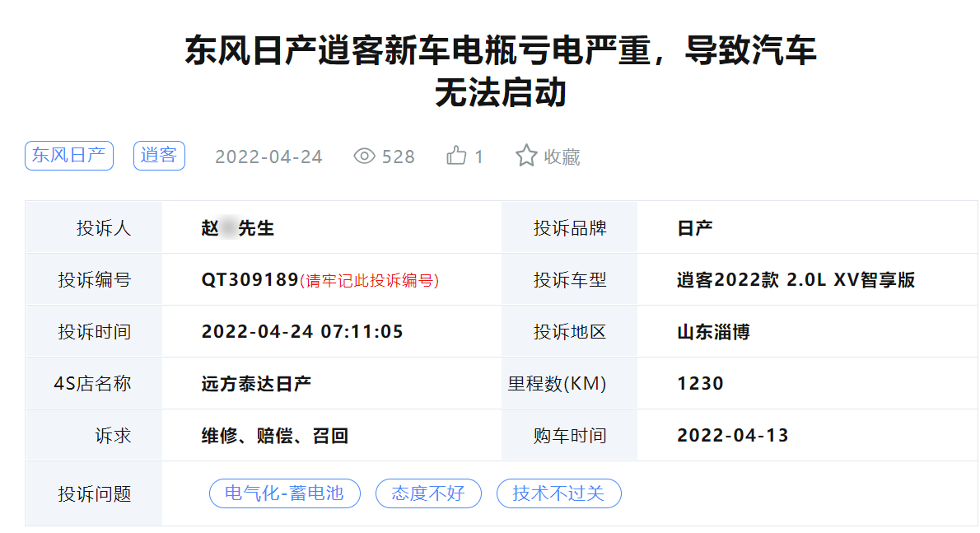The width and height of the screenshot is (980, 533).
Task: Click the view count 528
Action: [399, 157]
